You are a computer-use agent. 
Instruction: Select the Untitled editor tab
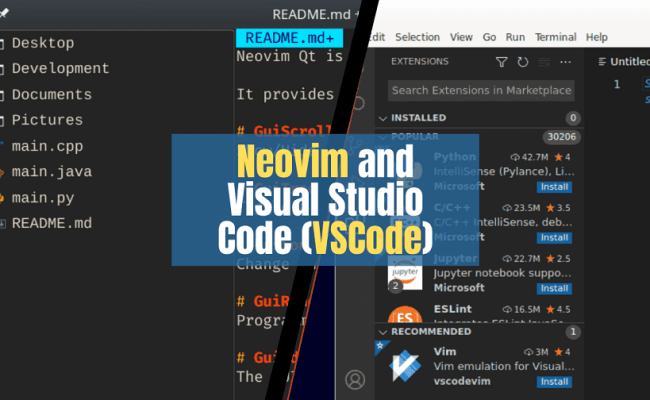(624, 62)
